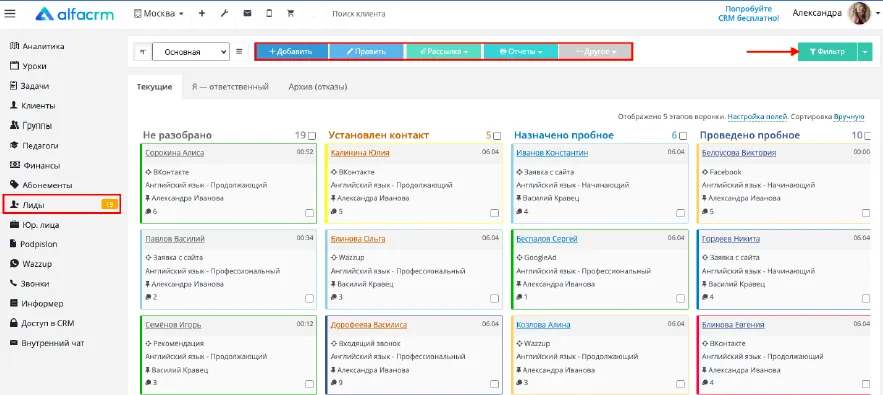The height and width of the screenshot is (395, 883).
Task: Click the Вручную sorting link
Action: pyautogui.click(x=849, y=117)
